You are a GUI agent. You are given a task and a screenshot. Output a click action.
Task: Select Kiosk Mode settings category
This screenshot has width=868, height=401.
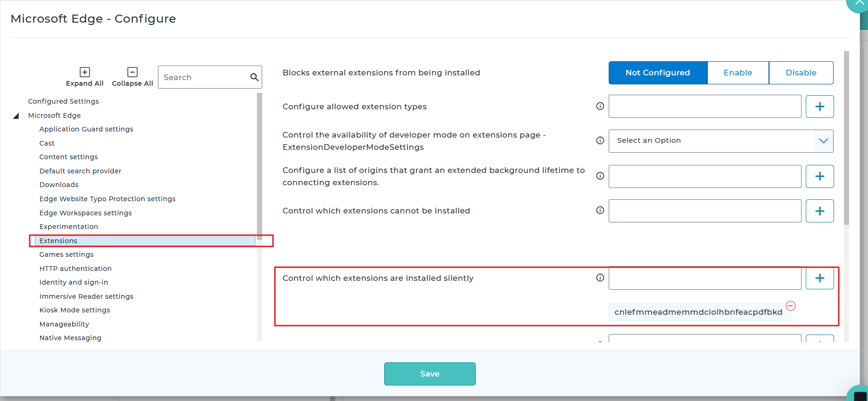pyautogui.click(x=74, y=310)
